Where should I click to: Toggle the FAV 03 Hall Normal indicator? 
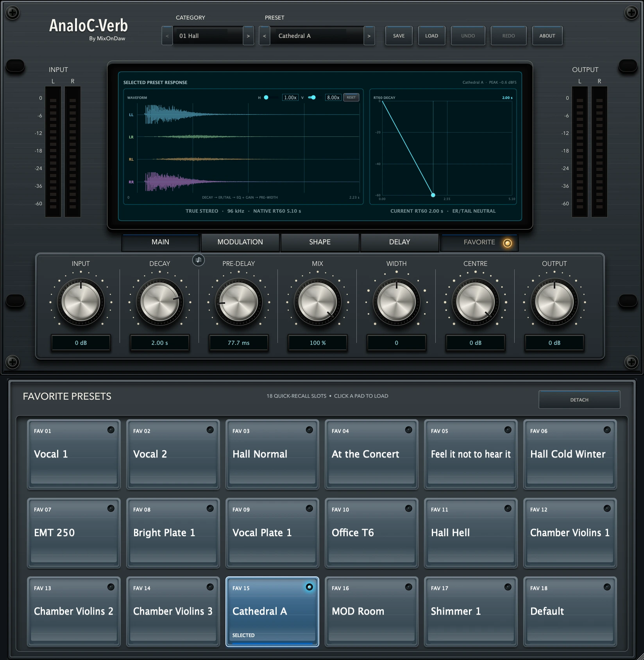click(309, 430)
